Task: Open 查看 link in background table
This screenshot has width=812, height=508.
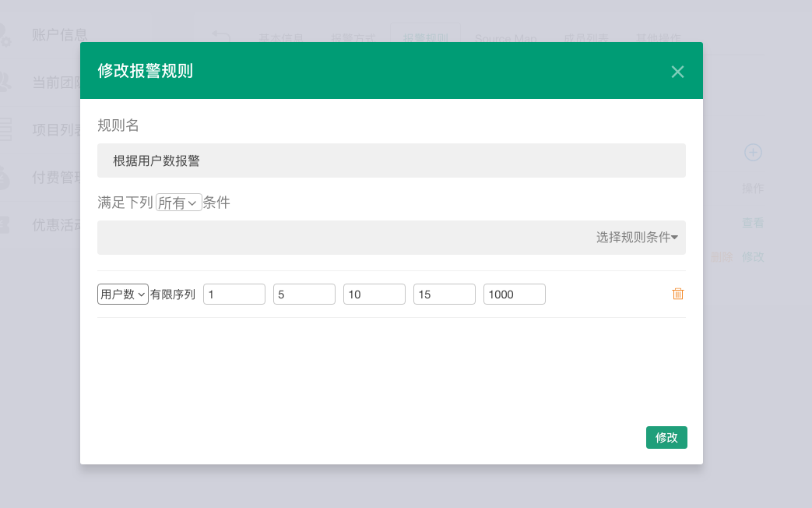Action: click(753, 223)
